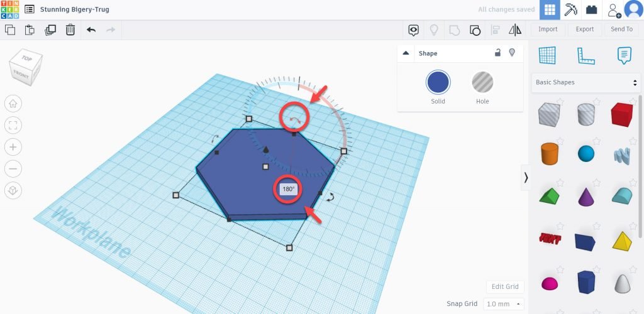
Task: Click the Delete trash can icon
Action: click(x=70, y=30)
